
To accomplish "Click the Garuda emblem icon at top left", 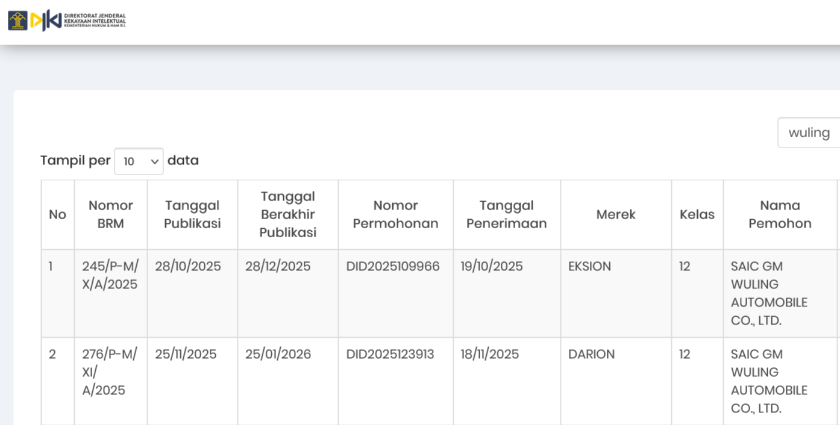I will [17, 20].
